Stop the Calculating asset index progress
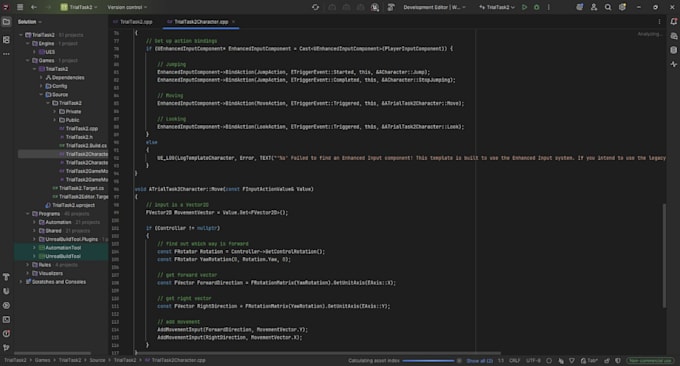680x366 pixels. click(459, 361)
